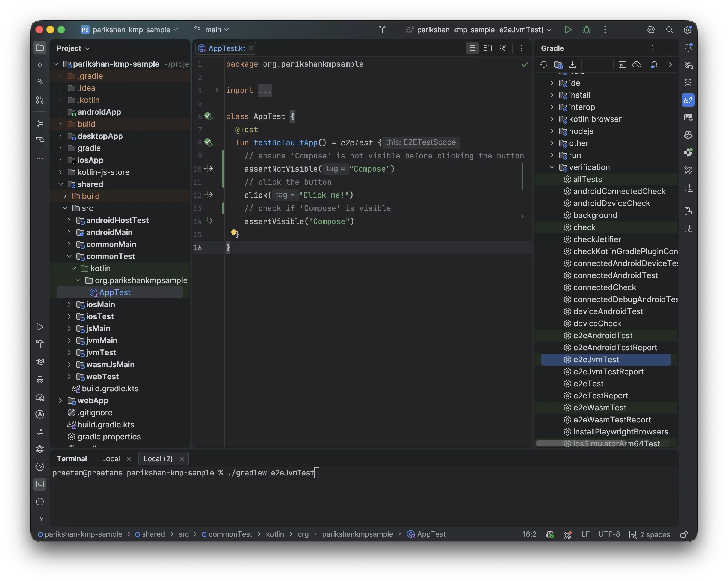Open the Build hammer icon in title bar

tap(381, 30)
